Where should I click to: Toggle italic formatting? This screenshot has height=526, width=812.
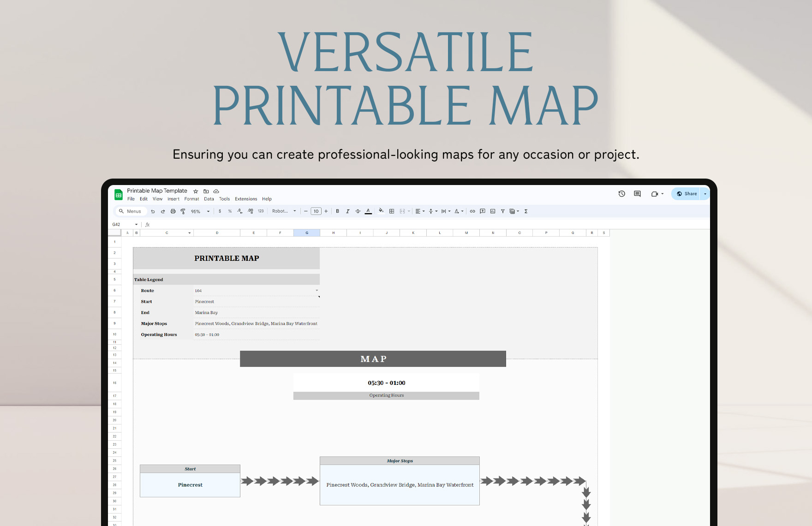pos(347,211)
